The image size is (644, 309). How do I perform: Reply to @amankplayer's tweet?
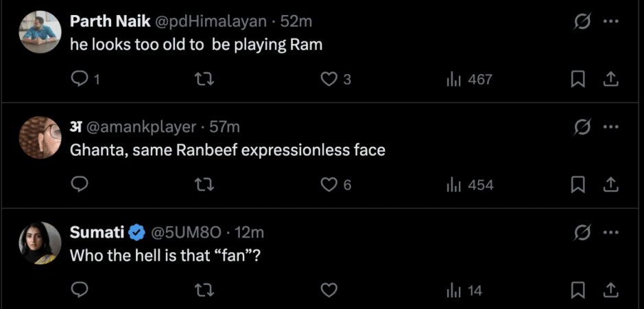pyautogui.click(x=80, y=185)
